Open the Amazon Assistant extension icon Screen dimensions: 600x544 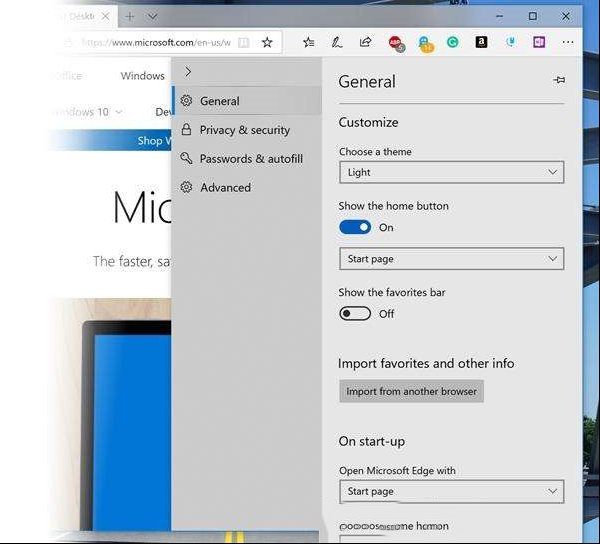(481, 42)
